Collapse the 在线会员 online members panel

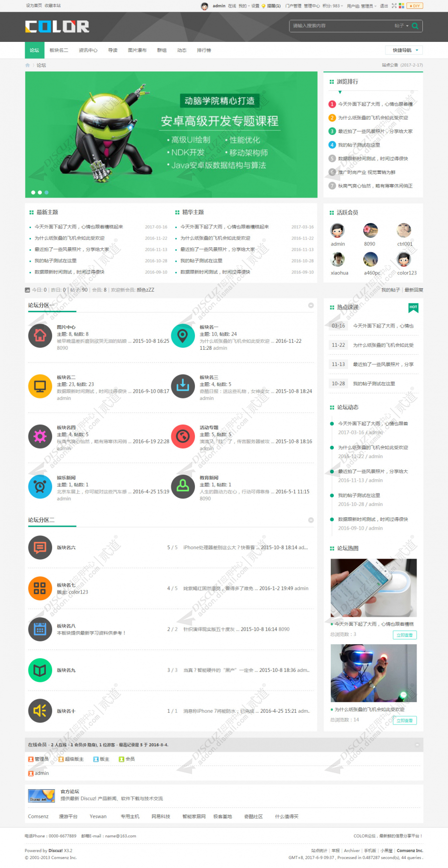417,744
